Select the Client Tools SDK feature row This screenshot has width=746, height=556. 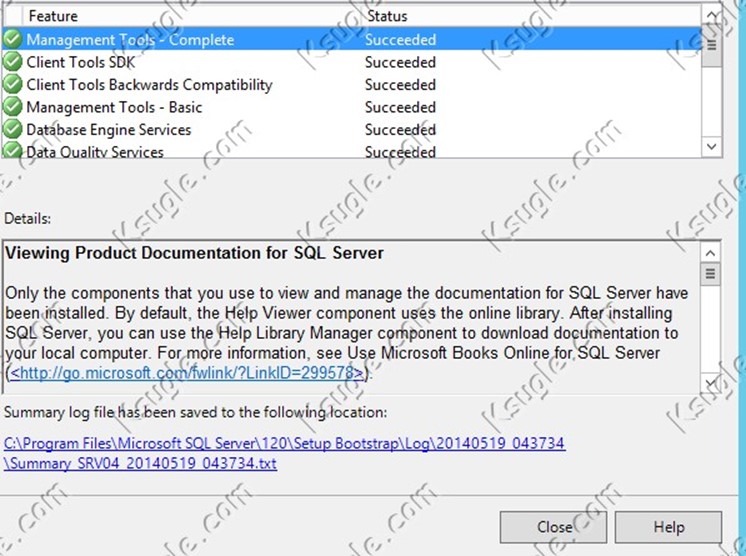[x=352, y=62]
